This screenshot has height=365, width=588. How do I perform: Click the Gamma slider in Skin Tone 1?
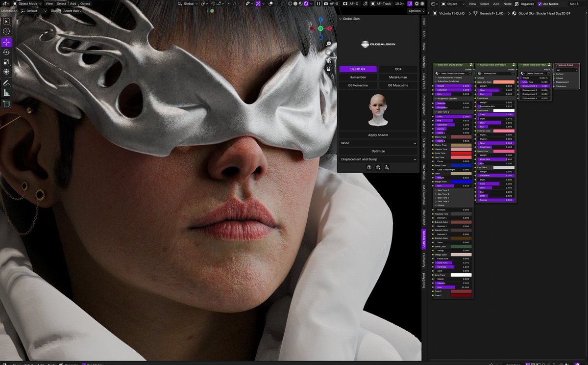click(453, 129)
